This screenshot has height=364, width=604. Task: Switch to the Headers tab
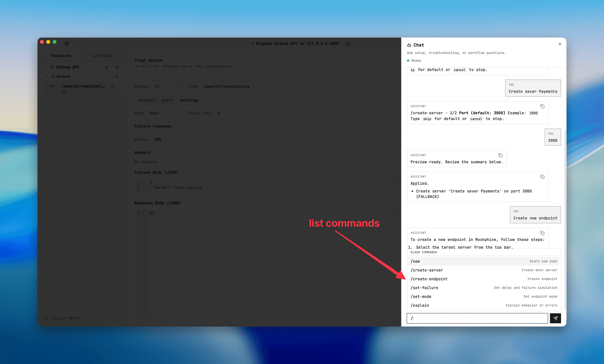click(147, 100)
